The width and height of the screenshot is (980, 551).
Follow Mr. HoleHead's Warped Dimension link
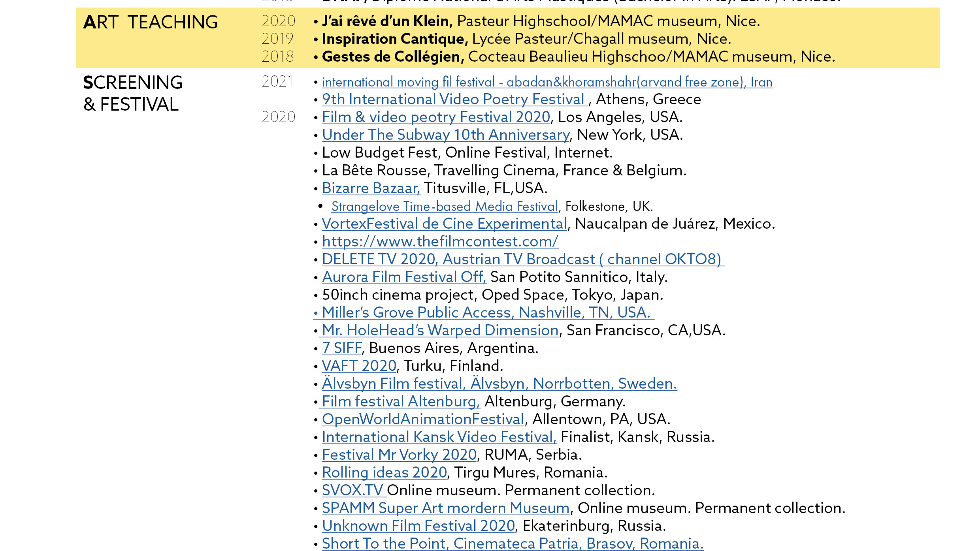(x=439, y=331)
